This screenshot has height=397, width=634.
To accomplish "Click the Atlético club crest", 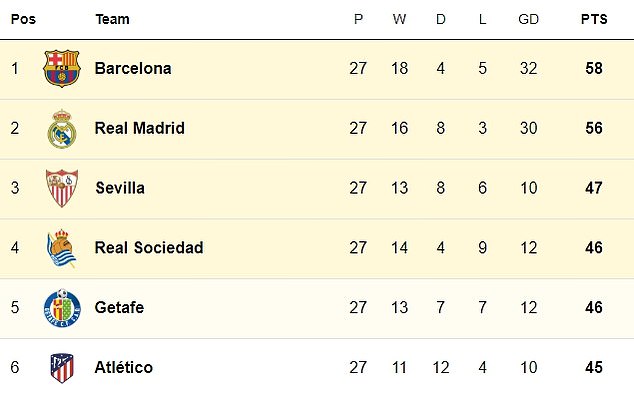I will tap(62, 368).
